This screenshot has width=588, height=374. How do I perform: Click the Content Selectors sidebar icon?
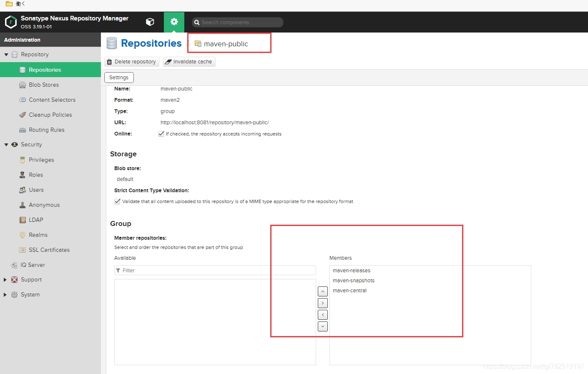(x=23, y=100)
